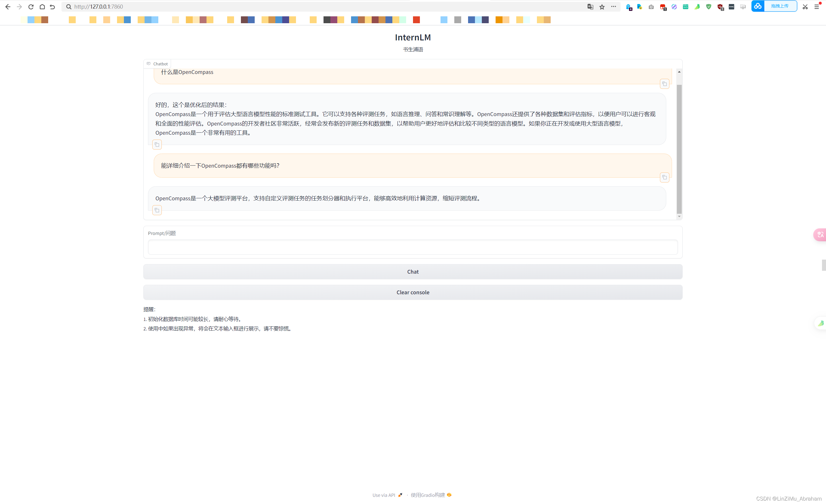Click the camera screenshot extension icon
Image resolution: width=826 pixels, height=504 pixels.
[651, 7]
